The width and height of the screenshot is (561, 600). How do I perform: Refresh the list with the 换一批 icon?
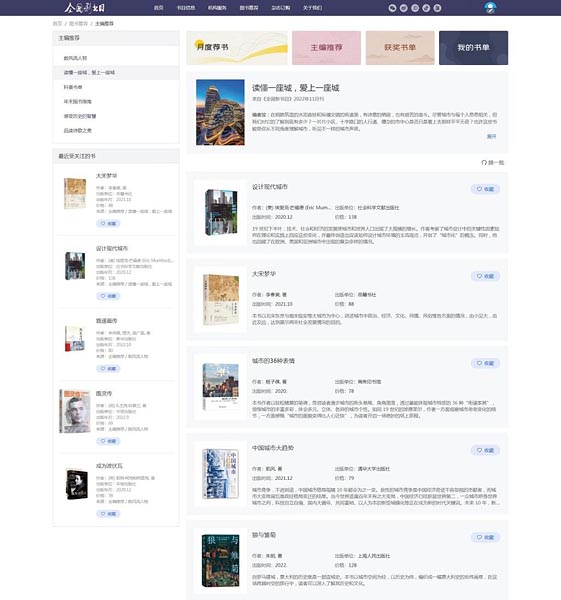(493, 163)
